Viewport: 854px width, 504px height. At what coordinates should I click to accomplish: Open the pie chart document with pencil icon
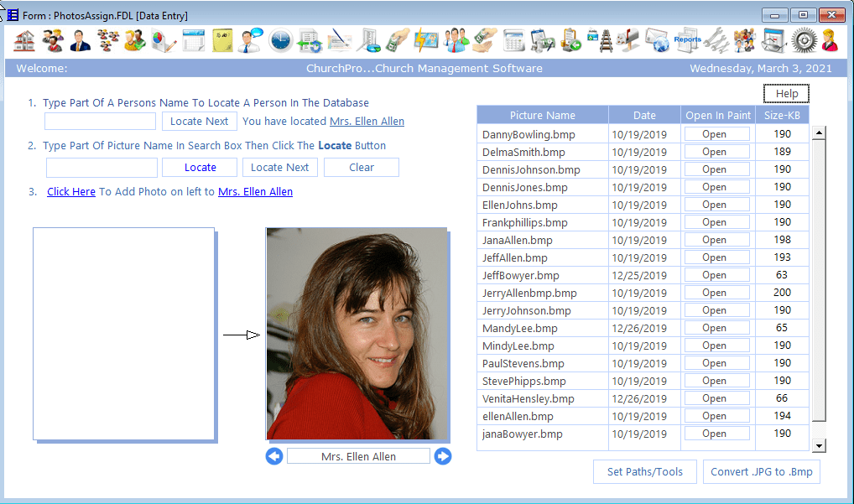tap(164, 41)
